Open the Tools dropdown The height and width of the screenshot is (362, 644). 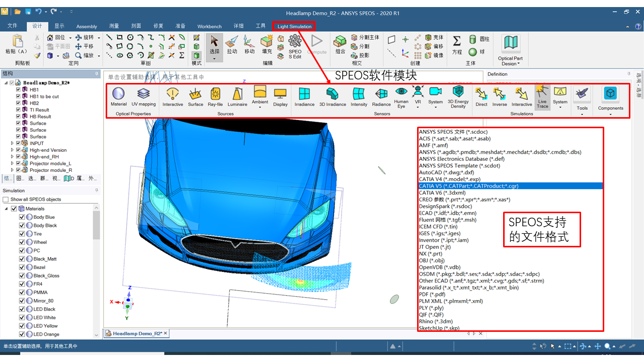[582, 114]
